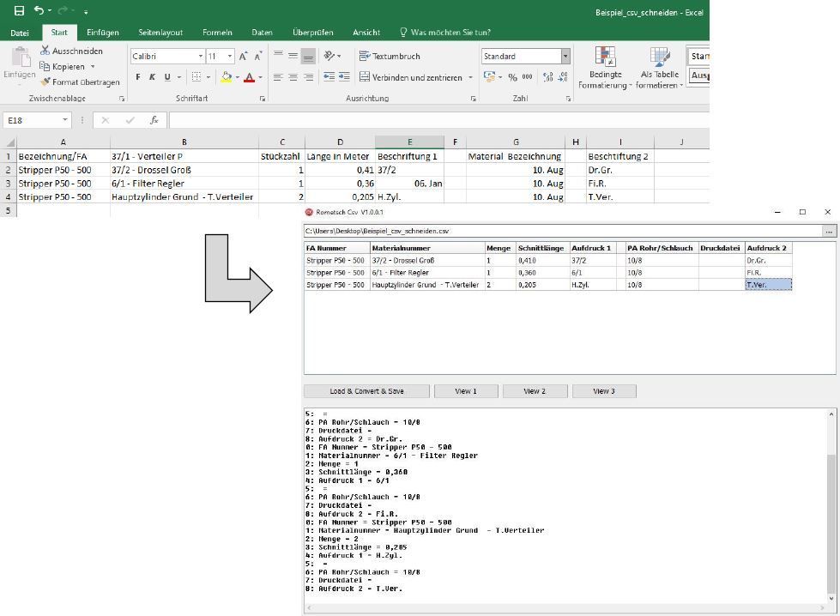Open the Calibri font name dropdown
The image size is (840, 616).
202,55
